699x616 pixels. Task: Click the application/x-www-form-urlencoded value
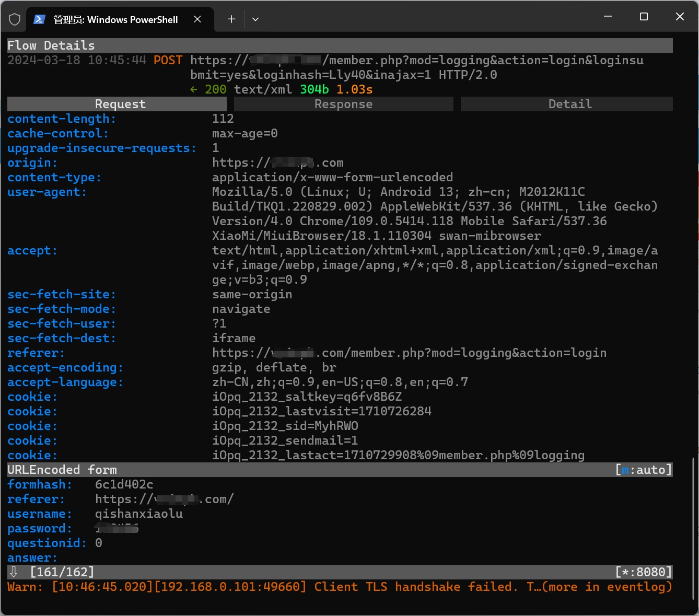(333, 177)
